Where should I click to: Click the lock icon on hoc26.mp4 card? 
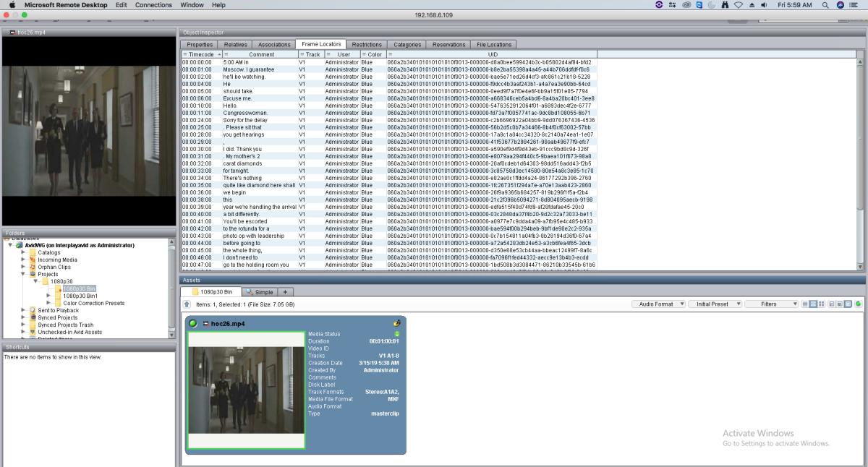[396, 323]
